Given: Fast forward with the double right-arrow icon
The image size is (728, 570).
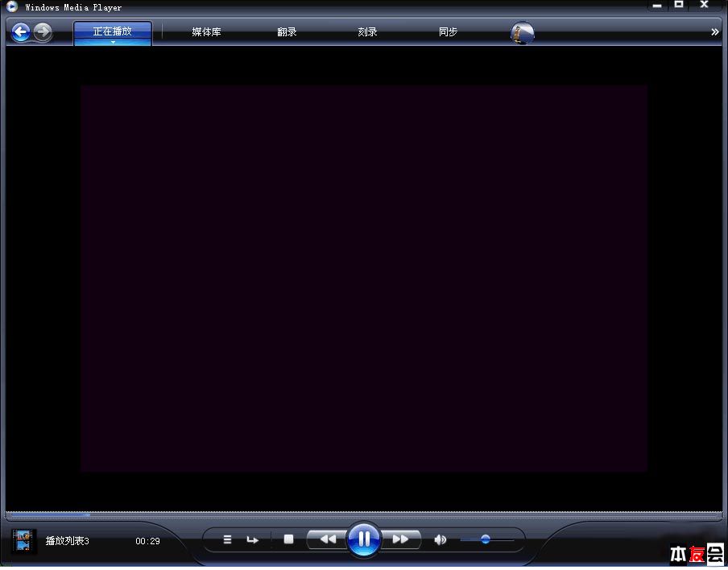Looking at the screenshot, I should (402, 539).
